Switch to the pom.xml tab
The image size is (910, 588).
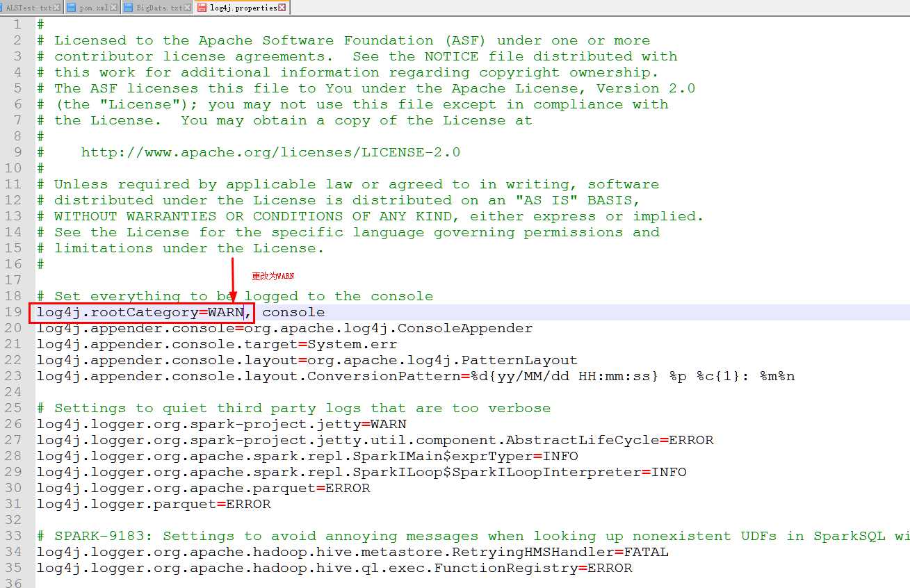tap(92, 8)
